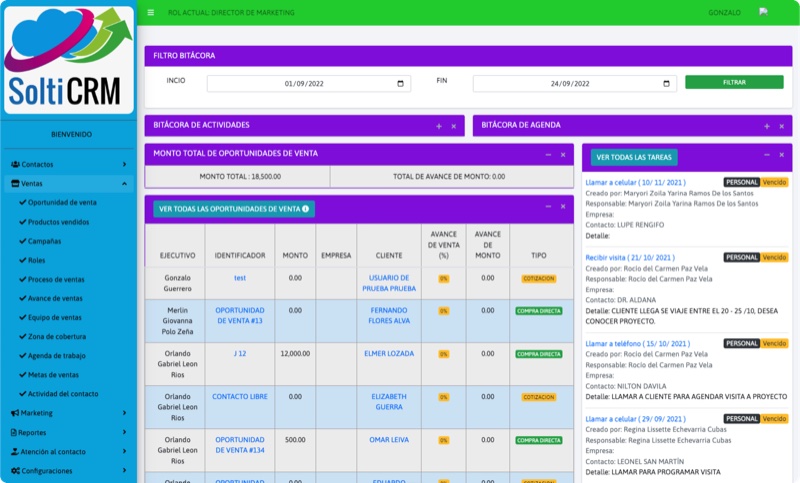800x483 pixels.
Task: Close the Bitácora de Actividades panel
Action: click(454, 126)
